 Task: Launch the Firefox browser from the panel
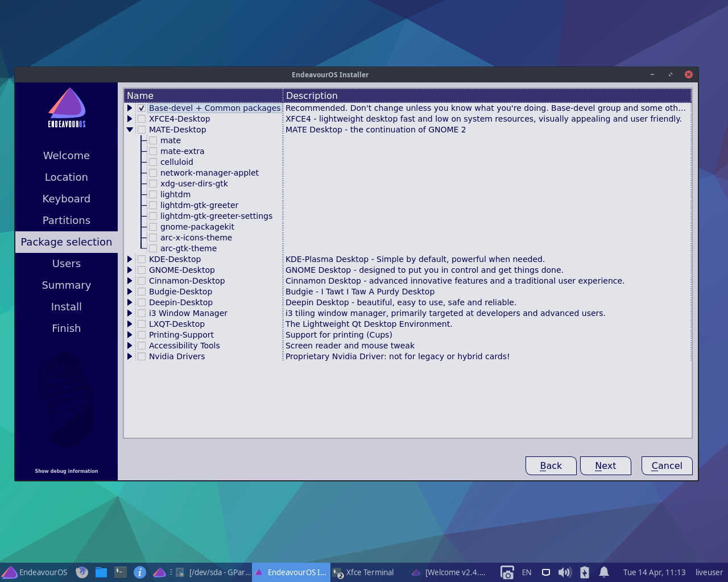pos(82,572)
